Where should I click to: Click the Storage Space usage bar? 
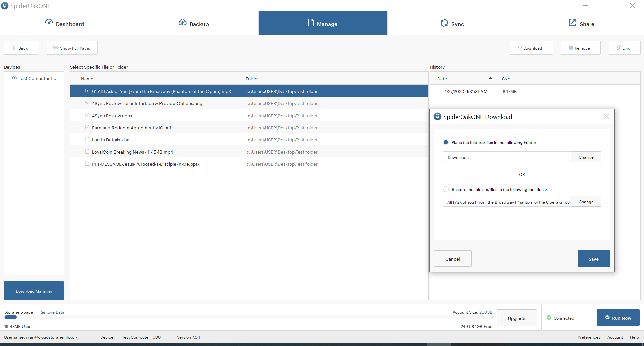[x=10, y=317]
